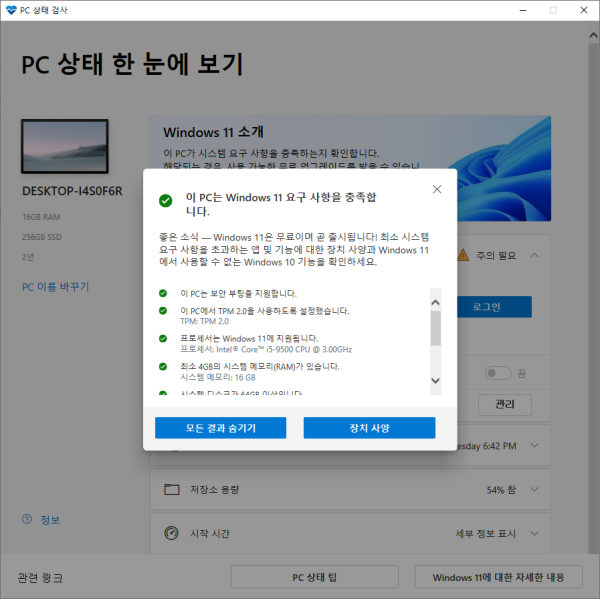This screenshot has width=600, height=599.
Task: Click green check icon for TPM 2.0
Action: pyautogui.click(x=163, y=310)
